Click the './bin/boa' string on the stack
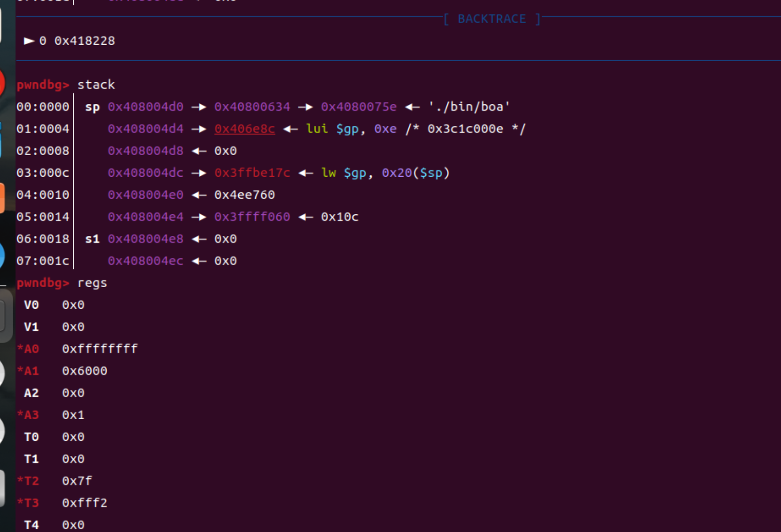 pyautogui.click(x=469, y=107)
